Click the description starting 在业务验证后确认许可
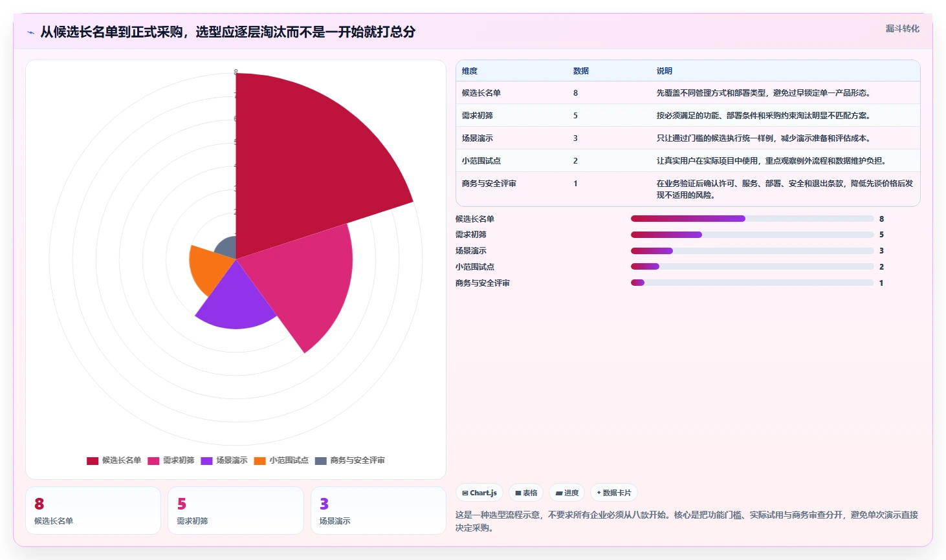 tap(785, 189)
